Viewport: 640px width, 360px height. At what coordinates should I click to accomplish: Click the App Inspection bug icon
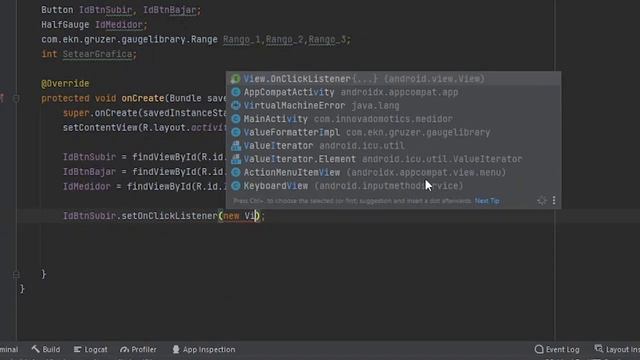click(176, 349)
